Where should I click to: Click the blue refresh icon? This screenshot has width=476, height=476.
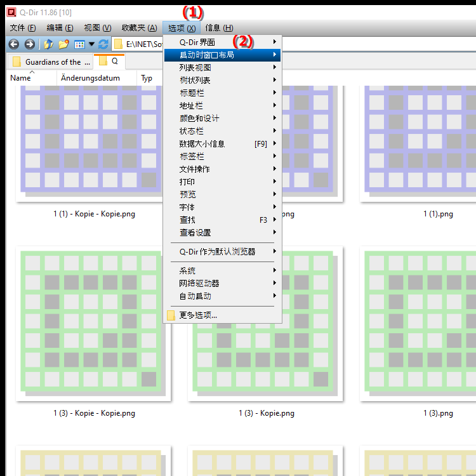coord(103,44)
